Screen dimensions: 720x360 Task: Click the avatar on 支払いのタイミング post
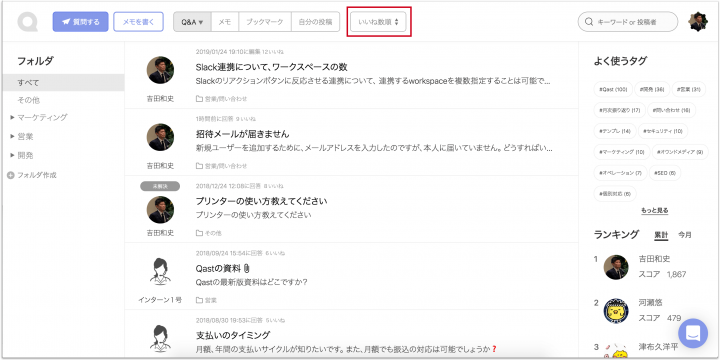160,339
